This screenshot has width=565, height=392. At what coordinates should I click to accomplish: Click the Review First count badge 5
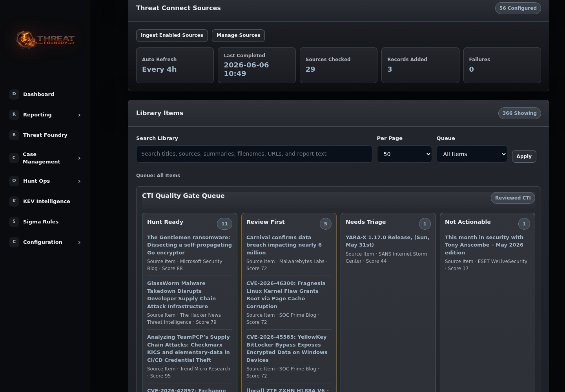pos(326,224)
